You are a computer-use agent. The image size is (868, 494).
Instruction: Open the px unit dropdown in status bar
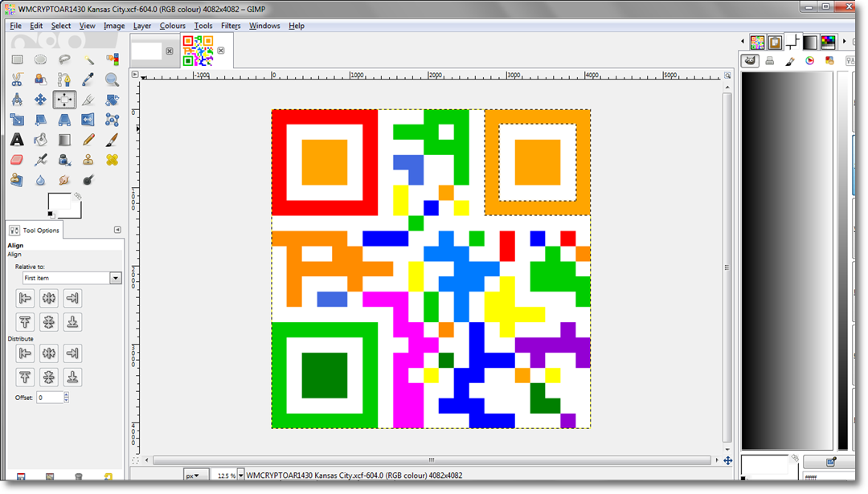(194, 476)
